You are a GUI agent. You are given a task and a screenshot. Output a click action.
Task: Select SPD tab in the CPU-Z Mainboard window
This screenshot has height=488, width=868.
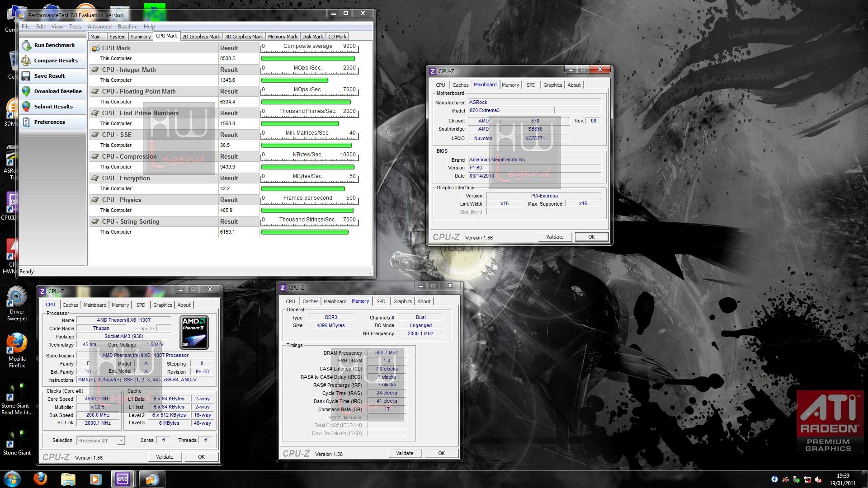531,85
